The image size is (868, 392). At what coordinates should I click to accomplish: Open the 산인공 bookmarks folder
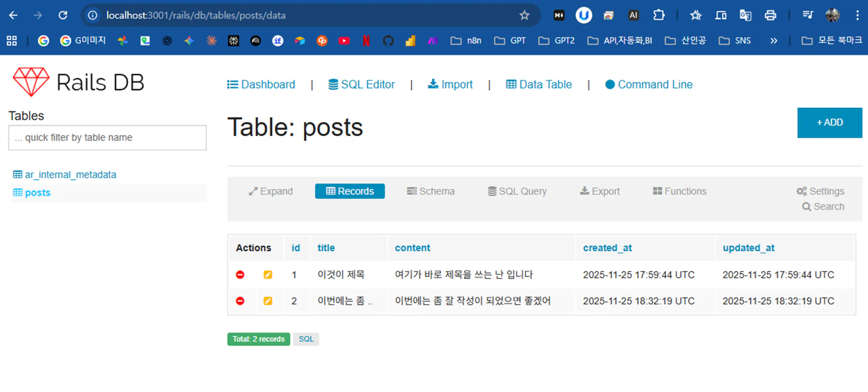tap(685, 41)
